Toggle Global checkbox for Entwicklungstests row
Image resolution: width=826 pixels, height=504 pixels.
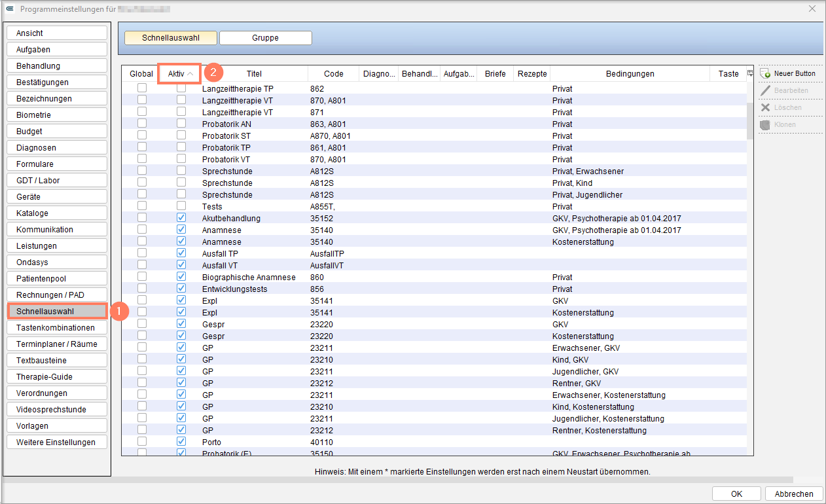click(x=142, y=289)
